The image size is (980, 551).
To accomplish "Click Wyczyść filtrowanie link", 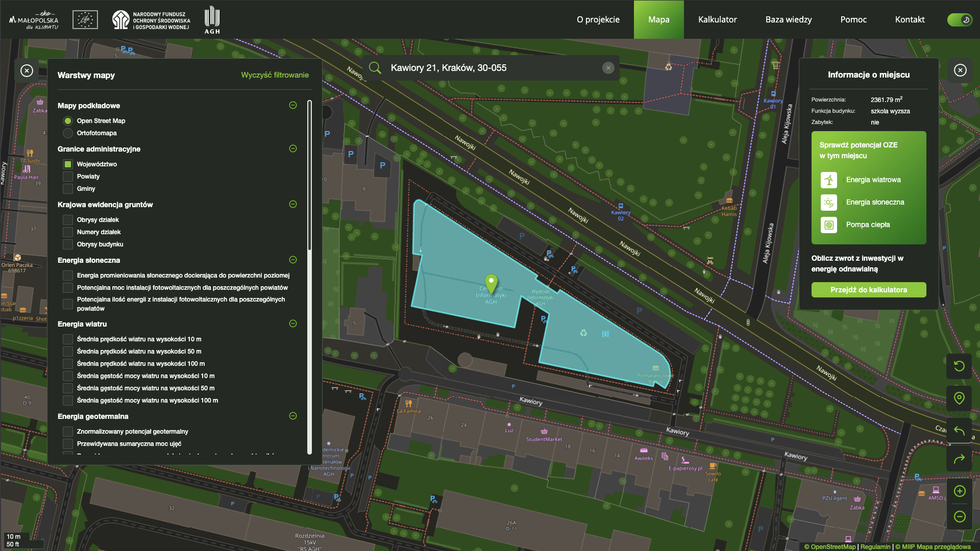I will [275, 75].
